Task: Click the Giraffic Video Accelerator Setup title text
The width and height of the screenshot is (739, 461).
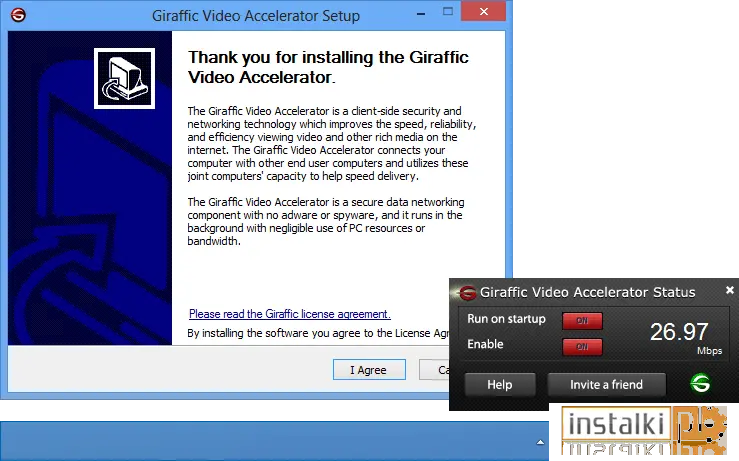Action: (256, 16)
